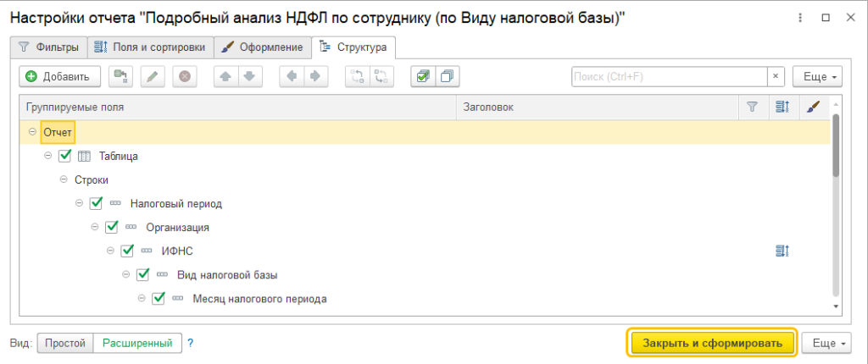The image size is (868, 364).
Task: Click the vertical scrollbar thumb in list
Action: pos(836,145)
